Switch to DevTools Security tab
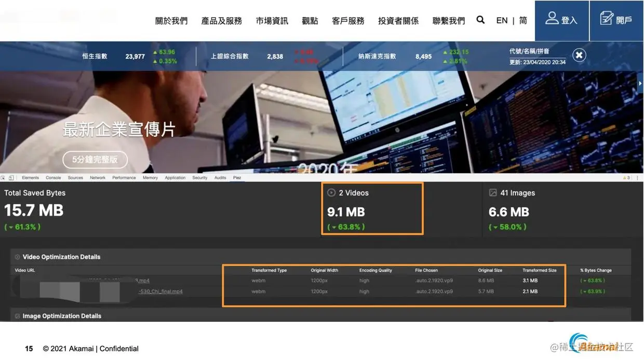The image size is (644, 363). click(x=200, y=178)
